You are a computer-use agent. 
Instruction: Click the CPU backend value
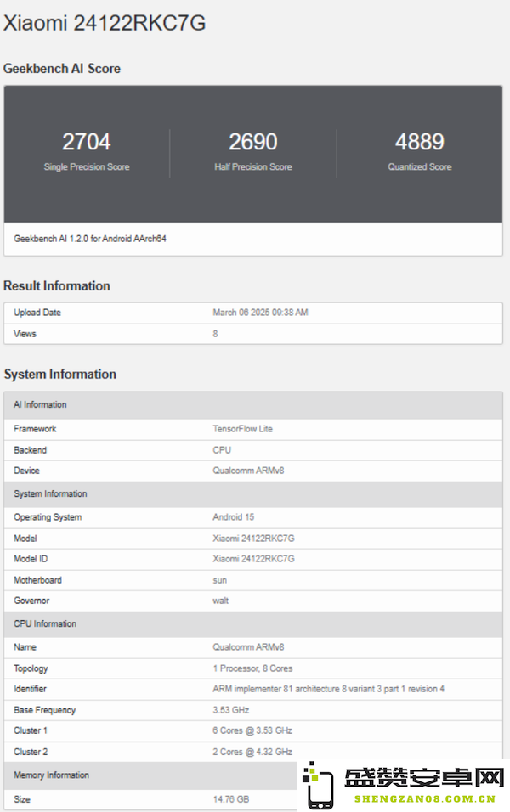(222, 450)
